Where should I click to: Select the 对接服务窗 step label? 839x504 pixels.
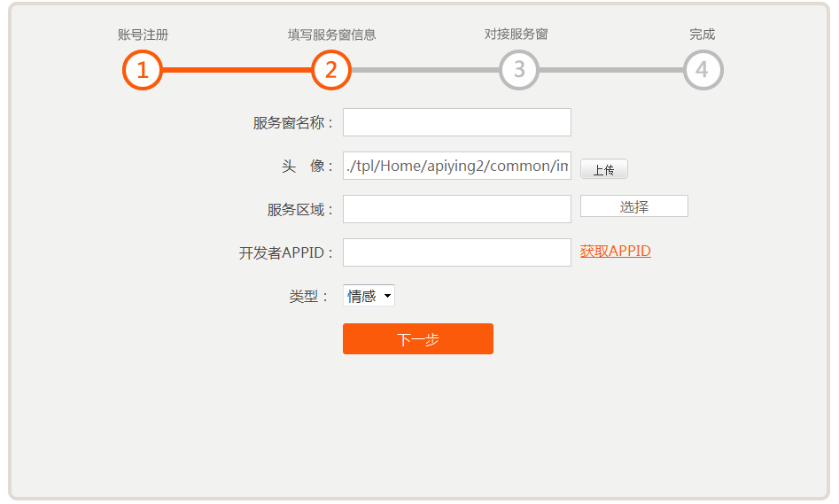pos(516,35)
